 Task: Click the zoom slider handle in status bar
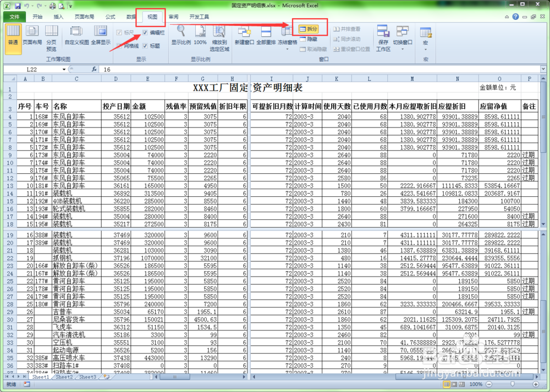click(x=513, y=385)
